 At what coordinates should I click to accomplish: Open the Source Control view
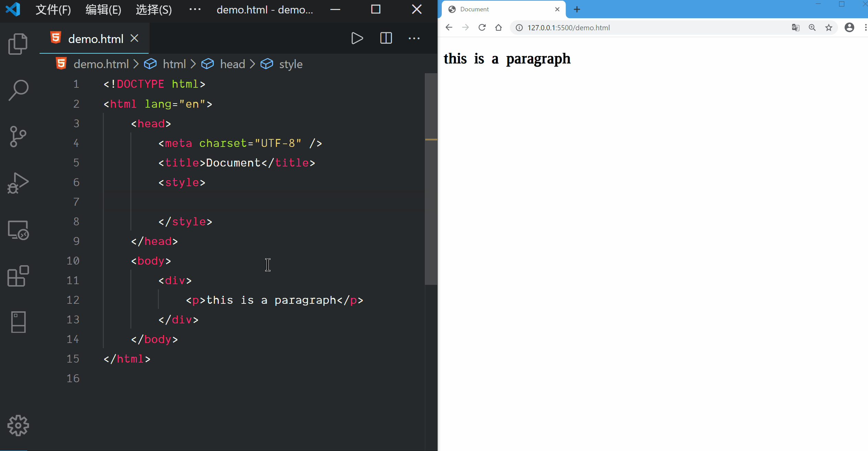pos(18,137)
